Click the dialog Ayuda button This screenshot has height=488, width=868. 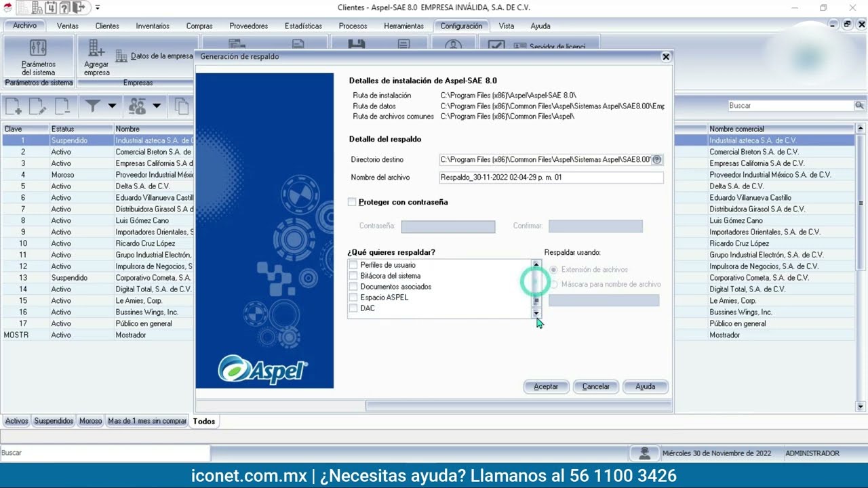click(645, 386)
